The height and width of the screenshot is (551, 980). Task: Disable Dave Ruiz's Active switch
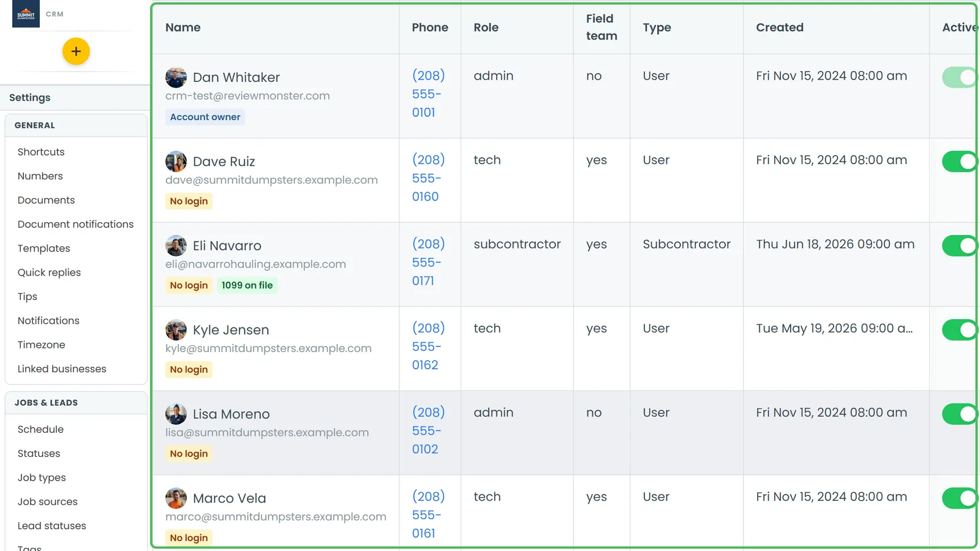[x=960, y=162]
